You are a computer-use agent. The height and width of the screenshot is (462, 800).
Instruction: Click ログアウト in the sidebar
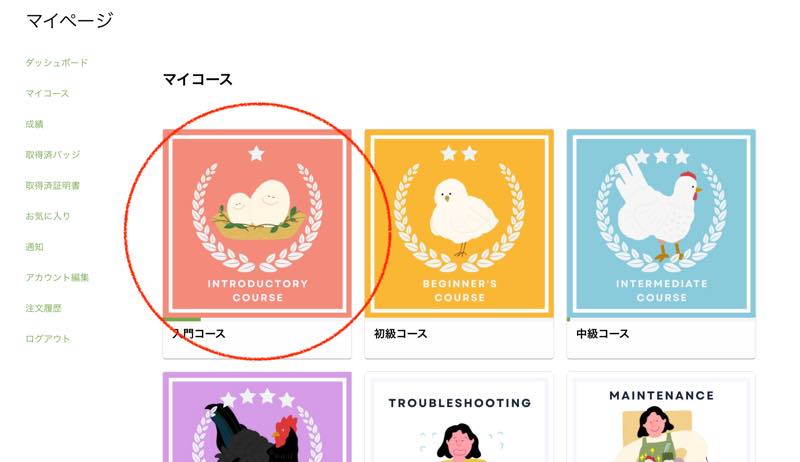pos(47,339)
